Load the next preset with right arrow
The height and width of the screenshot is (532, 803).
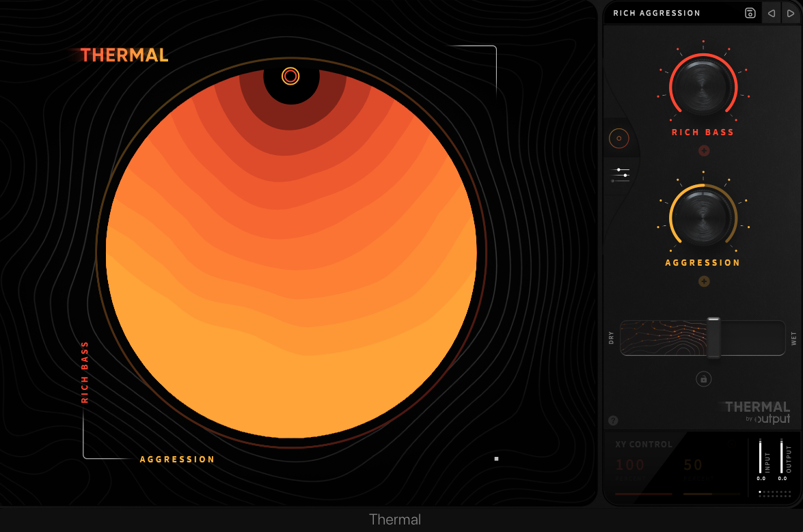(790, 13)
